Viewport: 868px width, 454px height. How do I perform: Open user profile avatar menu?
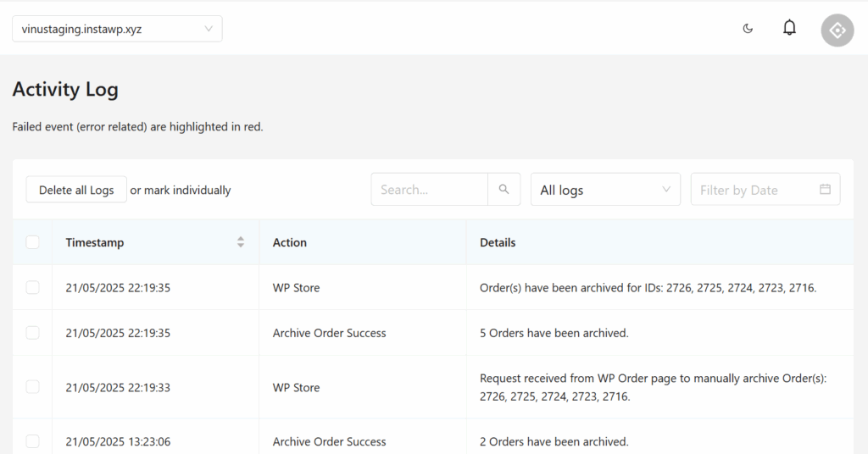(x=837, y=30)
